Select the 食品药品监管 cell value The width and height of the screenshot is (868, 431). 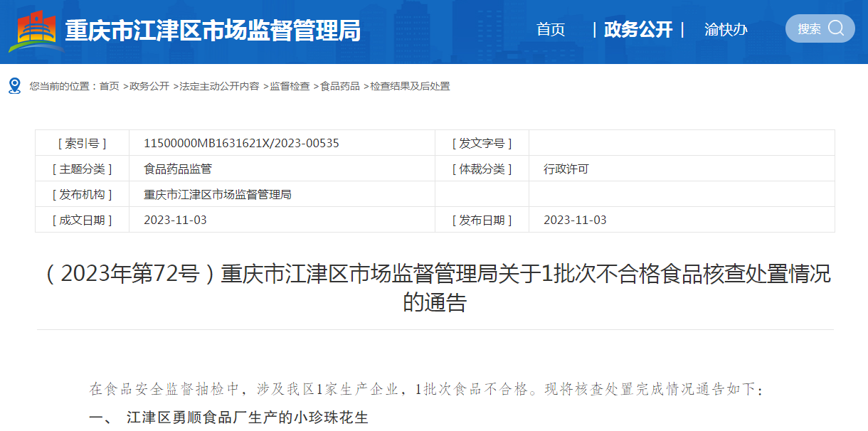coord(178,169)
